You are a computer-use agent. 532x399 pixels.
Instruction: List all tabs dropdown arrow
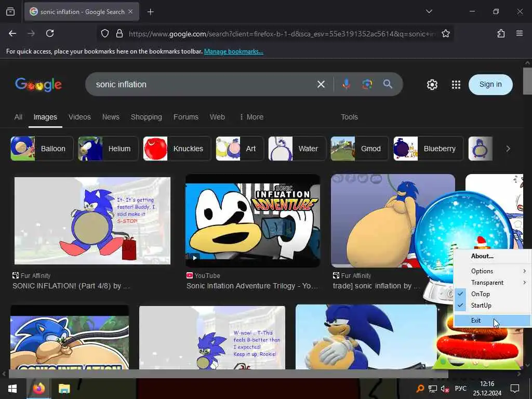tap(429, 11)
